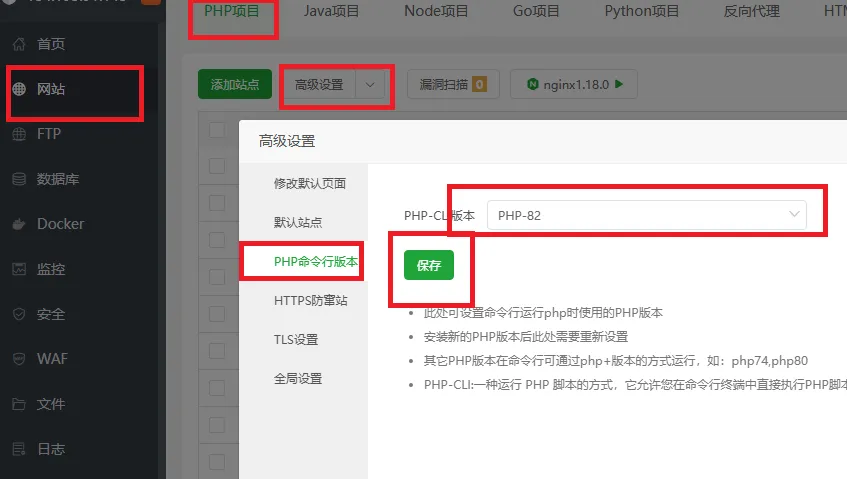Screen dimensions: 847x479
Task: Click the nginx1.18.0 status button
Action: 574,84
